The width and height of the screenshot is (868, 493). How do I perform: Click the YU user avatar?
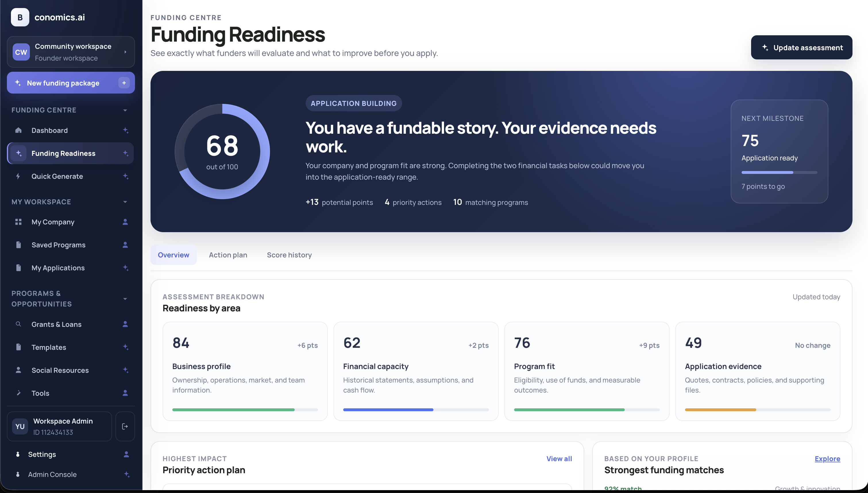click(x=20, y=426)
